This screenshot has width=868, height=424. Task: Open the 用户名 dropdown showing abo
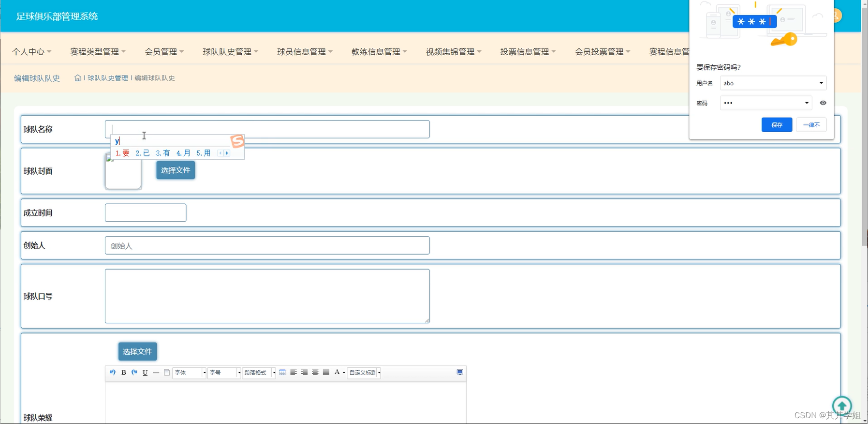(x=773, y=83)
